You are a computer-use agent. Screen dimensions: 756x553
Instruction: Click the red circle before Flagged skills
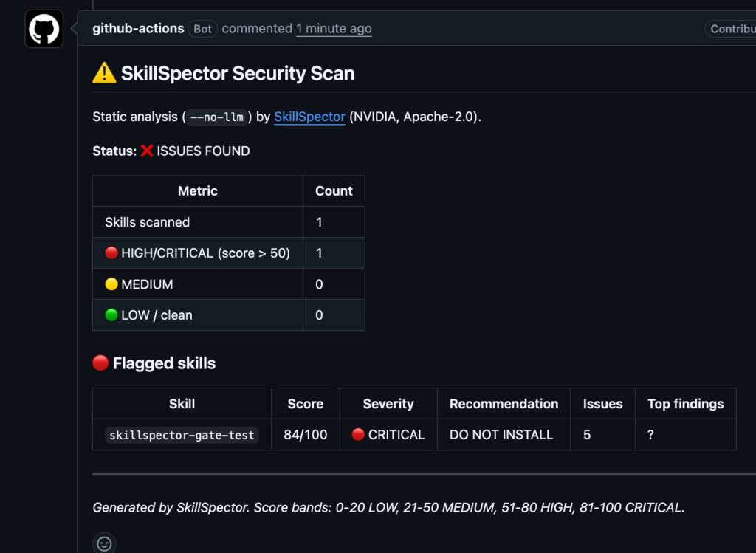pos(100,363)
